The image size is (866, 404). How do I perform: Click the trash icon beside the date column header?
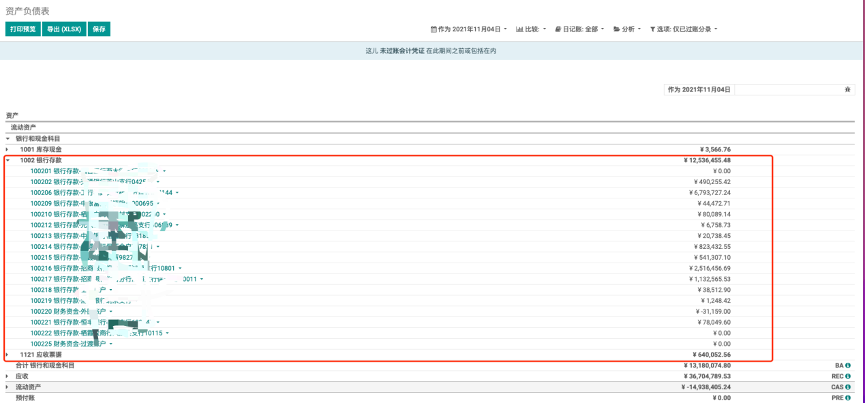pyautogui.click(x=848, y=89)
